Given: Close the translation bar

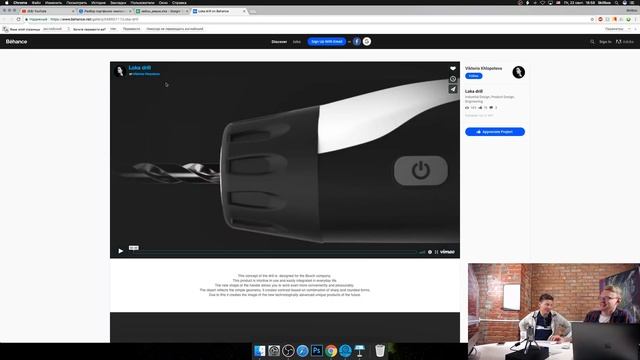Looking at the screenshot, I should (x=636, y=29).
